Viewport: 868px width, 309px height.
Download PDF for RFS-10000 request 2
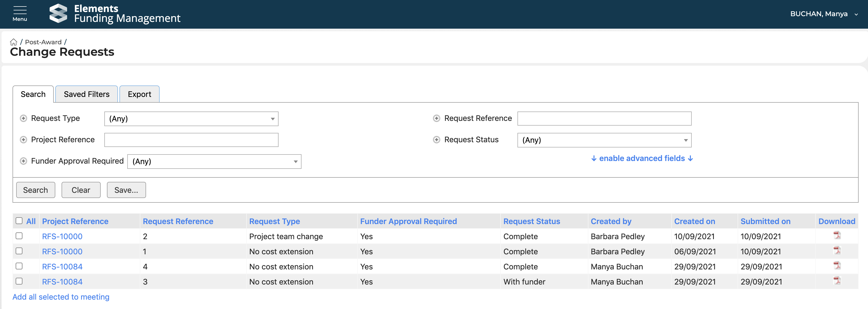(837, 235)
